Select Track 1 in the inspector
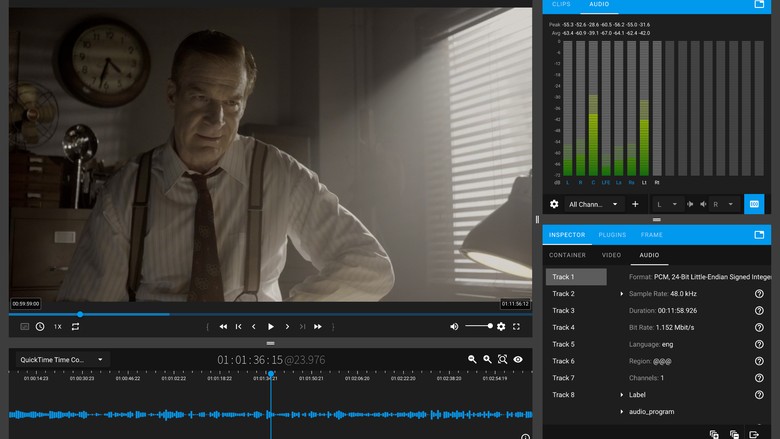Image resolution: width=780 pixels, height=439 pixels. (x=576, y=277)
